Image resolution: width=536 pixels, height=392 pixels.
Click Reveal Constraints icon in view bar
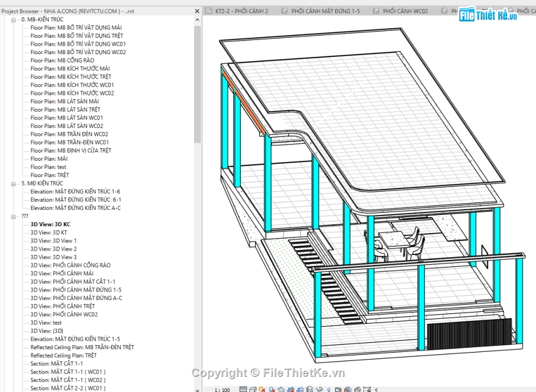click(367, 389)
